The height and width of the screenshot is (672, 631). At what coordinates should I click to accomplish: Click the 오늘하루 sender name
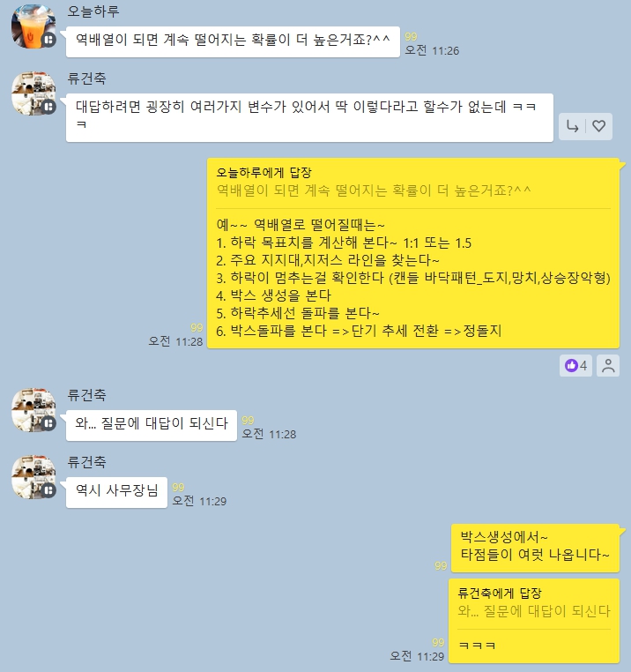pyautogui.click(x=93, y=11)
